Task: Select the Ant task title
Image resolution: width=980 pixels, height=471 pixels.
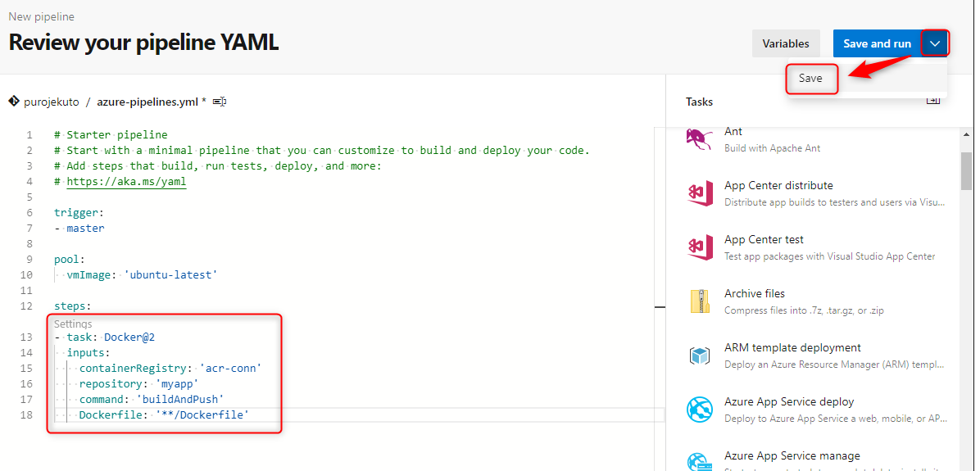Action: click(x=733, y=131)
